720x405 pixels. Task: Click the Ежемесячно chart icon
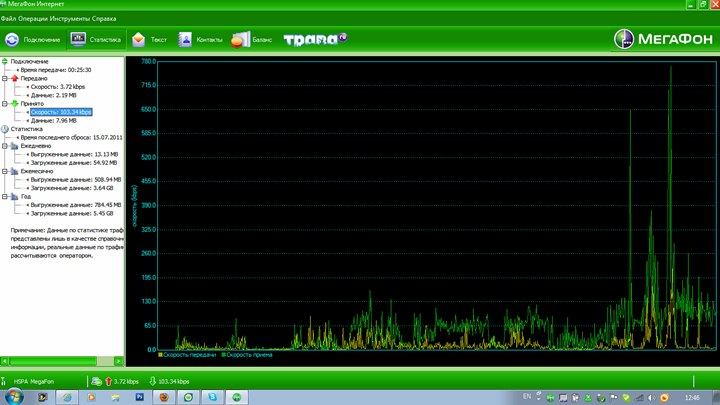(15, 171)
